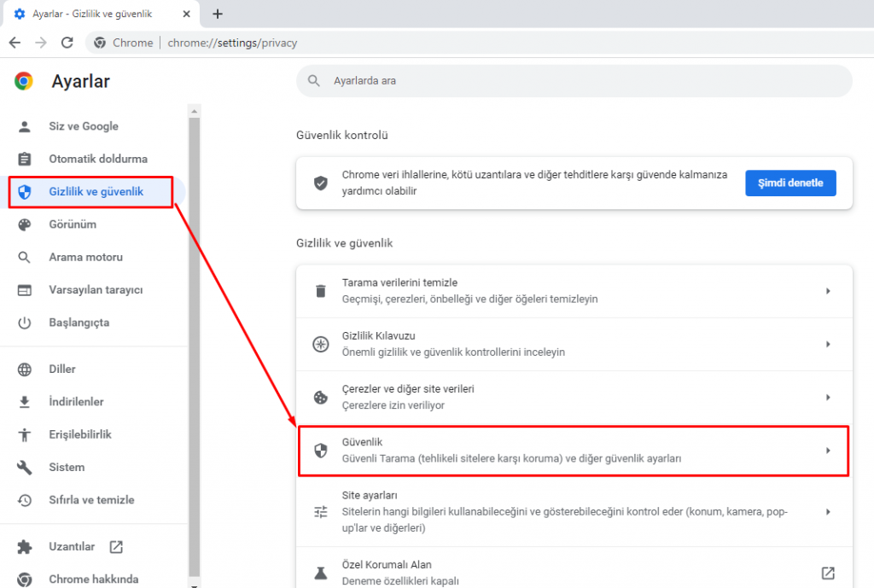The height and width of the screenshot is (588, 874).
Task: Expand arrow for Tarama verilerini temizle
Action: click(828, 291)
